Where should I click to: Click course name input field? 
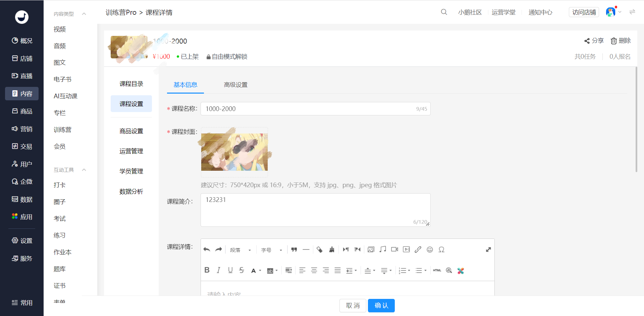pos(315,109)
